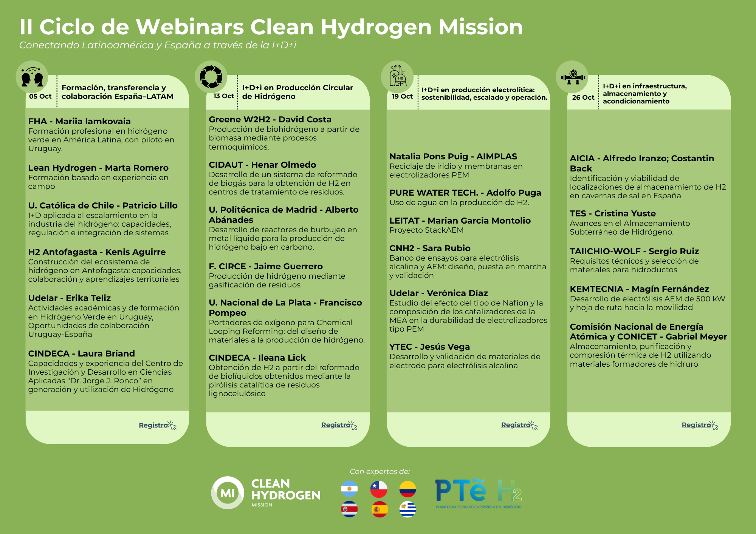
Task: Click 'Formación basada en experiencia en campo'
Action: 98,182
